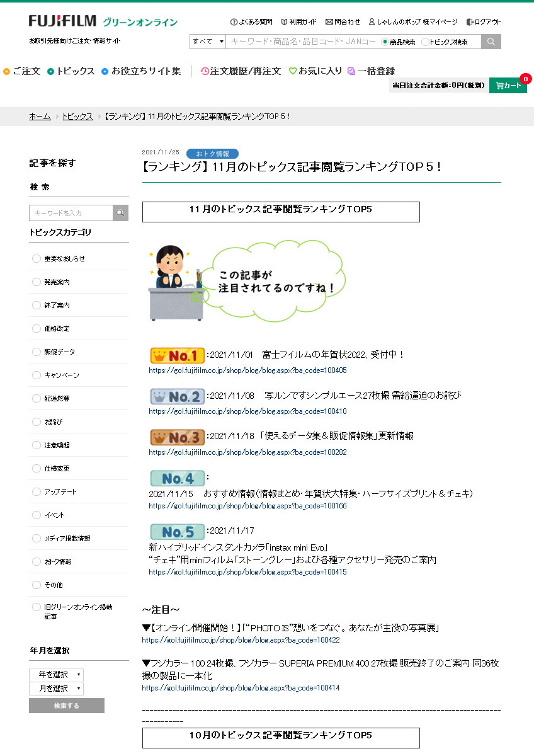Open the ba_code=100422 article link
The width and height of the screenshot is (534, 756).
tap(241, 640)
